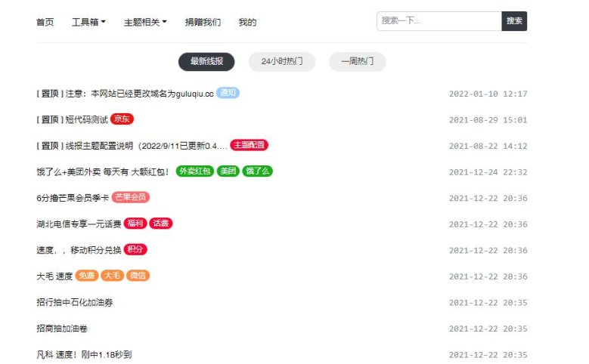Click the red 积分 tag
589x364 pixels.
coord(135,249)
